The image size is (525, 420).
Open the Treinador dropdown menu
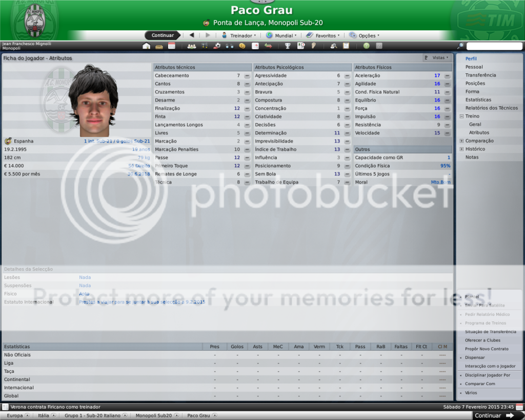click(239, 35)
